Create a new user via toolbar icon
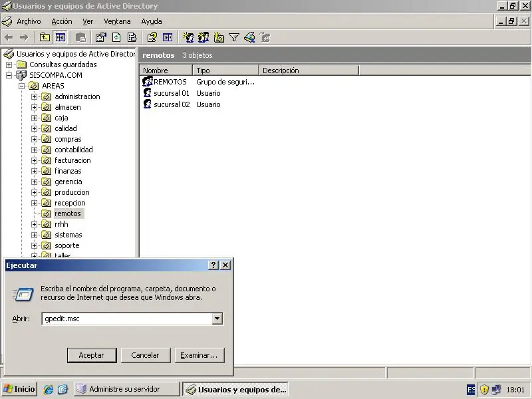Image resolution: width=532 pixels, height=399 pixels. tap(188, 37)
